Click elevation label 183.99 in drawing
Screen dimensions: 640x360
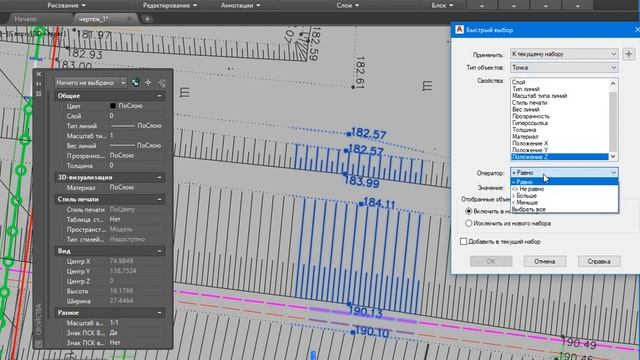point(362,182)
